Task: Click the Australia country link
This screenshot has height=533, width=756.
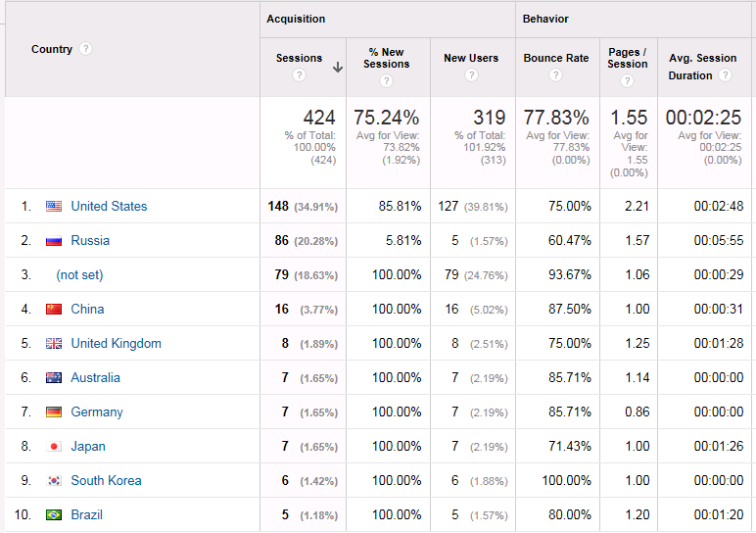Action: pos(95,377)
